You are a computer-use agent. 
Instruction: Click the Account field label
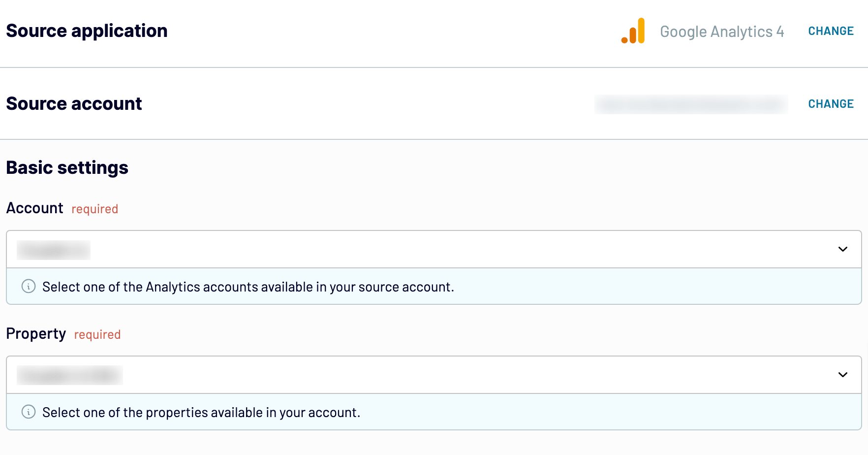(34, 208)
